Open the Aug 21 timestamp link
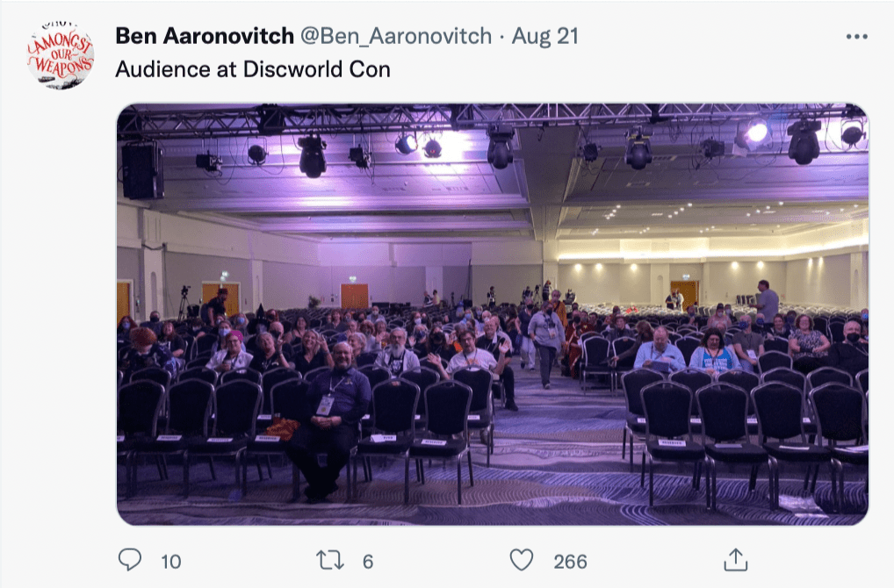Viewport: 894px width, 588px height. point(545,36)
